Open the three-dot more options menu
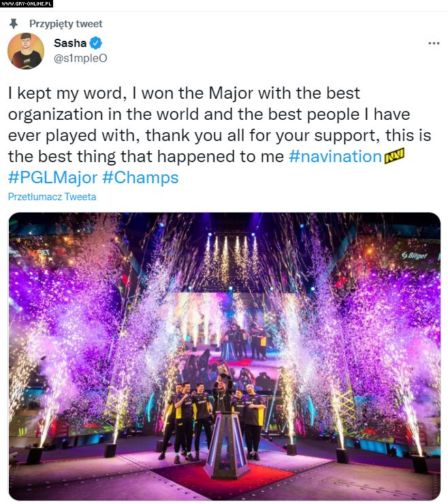Screen dimensions: 448x504 [x=434, y=43]
